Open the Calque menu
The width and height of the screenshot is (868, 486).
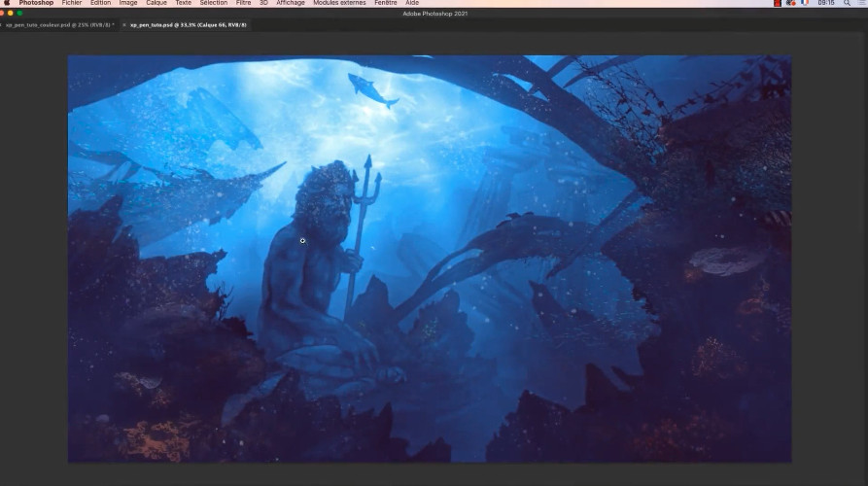(156, 3)
